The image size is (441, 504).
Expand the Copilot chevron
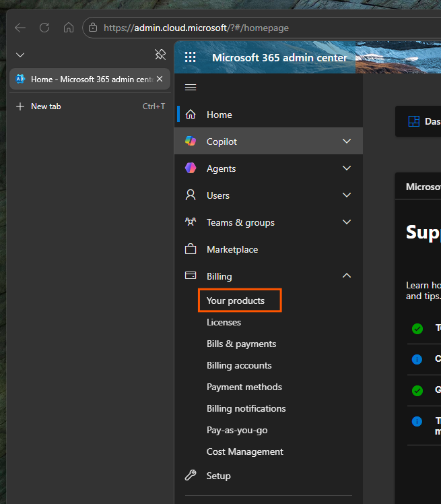[347, 141]
